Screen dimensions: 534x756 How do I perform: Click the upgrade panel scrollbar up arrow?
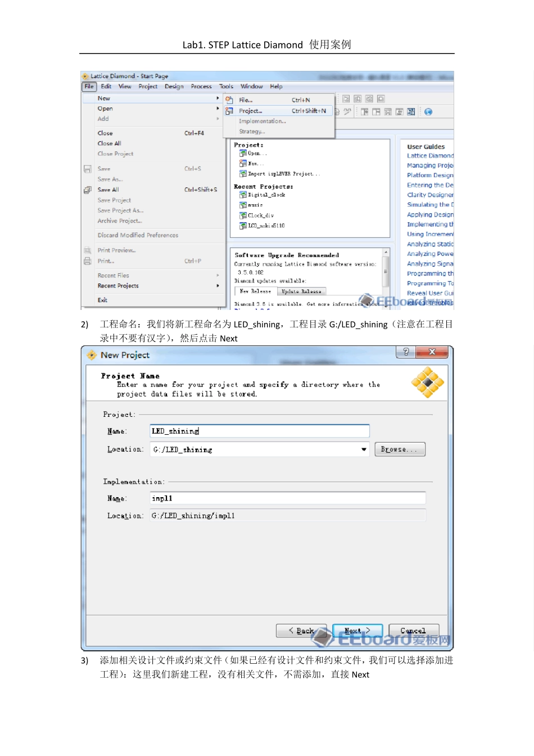pyautogui.click(x=386, y=253)
